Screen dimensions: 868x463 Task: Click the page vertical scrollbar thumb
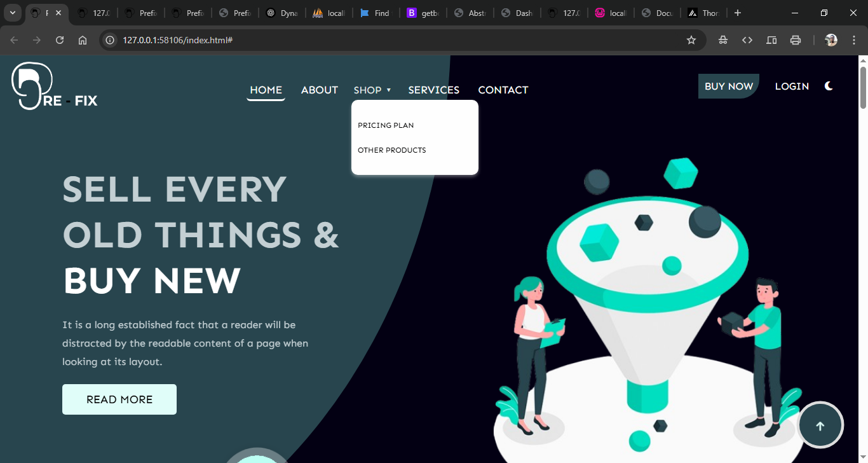[x=863, y=88]
